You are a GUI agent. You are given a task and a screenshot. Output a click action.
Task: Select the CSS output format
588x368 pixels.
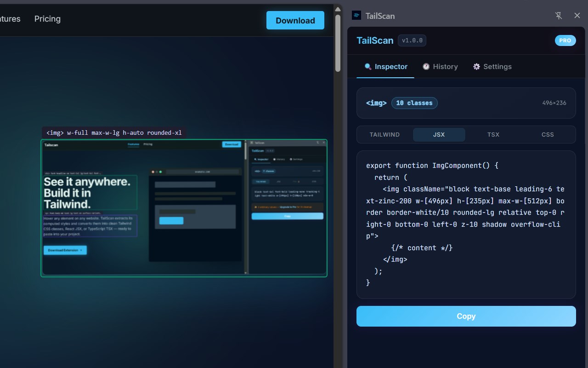pyautogui.click(x=548, y=135)
